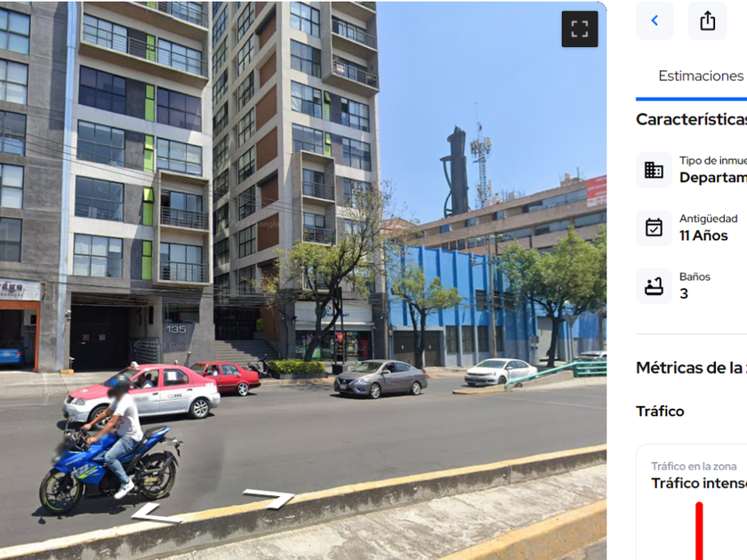Expand street view to fullscreen

pyautogui.click(x=579, y=29)
